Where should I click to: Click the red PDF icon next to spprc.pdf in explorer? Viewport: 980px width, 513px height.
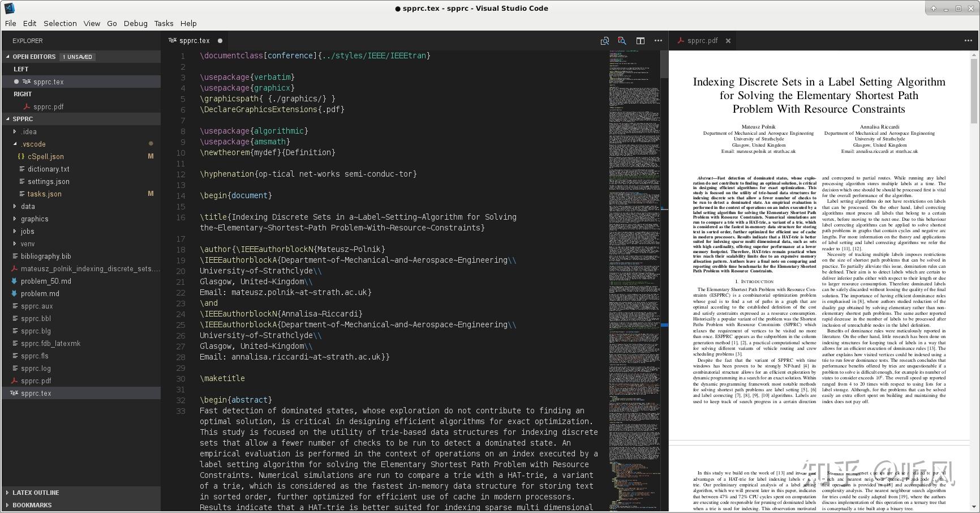coord(14,381)
